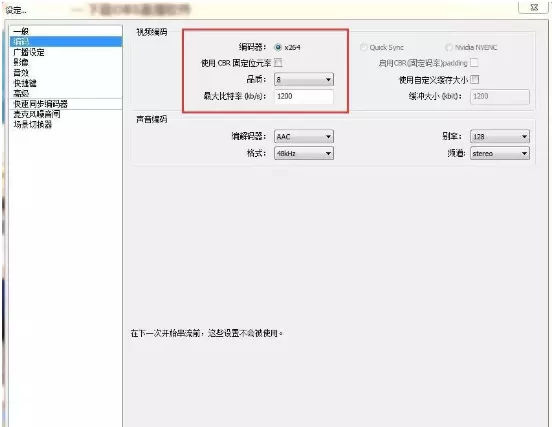Open 麦克风噪音闸 settings

coord(66,114)
